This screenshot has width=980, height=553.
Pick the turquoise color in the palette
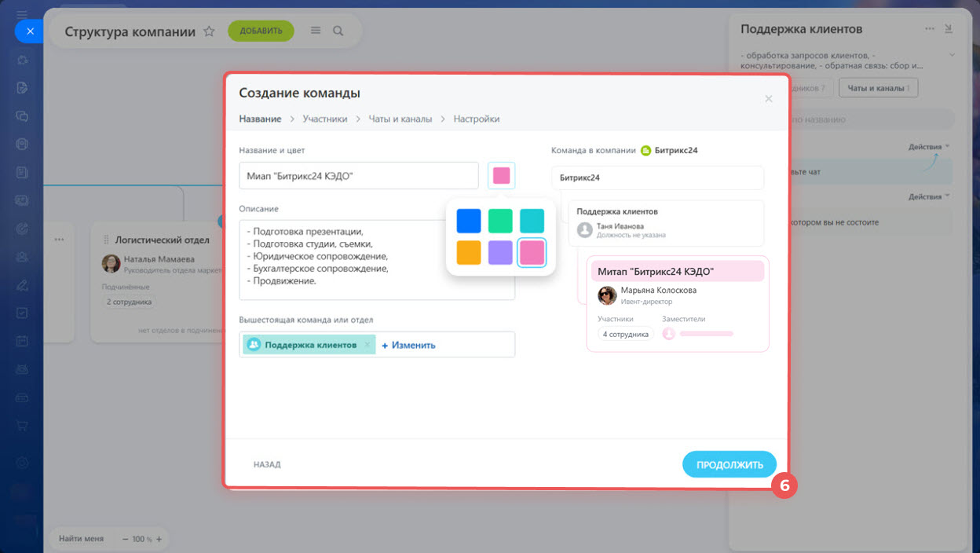532,221
